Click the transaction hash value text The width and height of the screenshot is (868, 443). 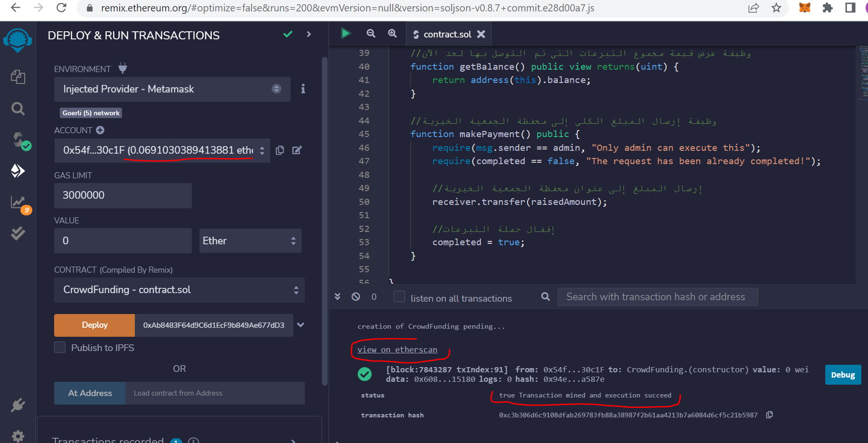click(x=628, y=415)
